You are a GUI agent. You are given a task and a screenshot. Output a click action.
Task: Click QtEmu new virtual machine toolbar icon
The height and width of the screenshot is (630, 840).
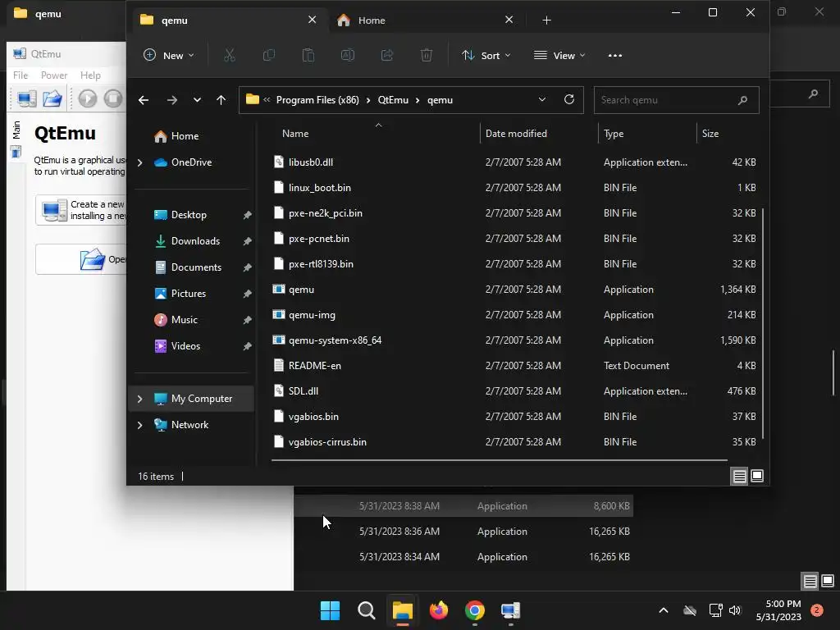pos(27,98)
